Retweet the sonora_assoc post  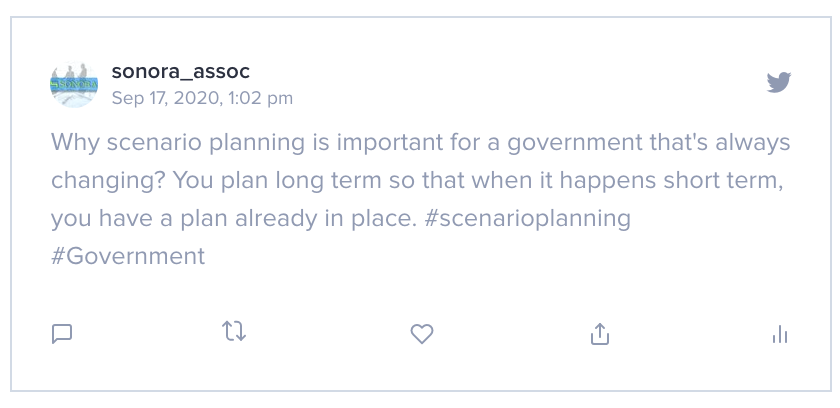(234, 331)
